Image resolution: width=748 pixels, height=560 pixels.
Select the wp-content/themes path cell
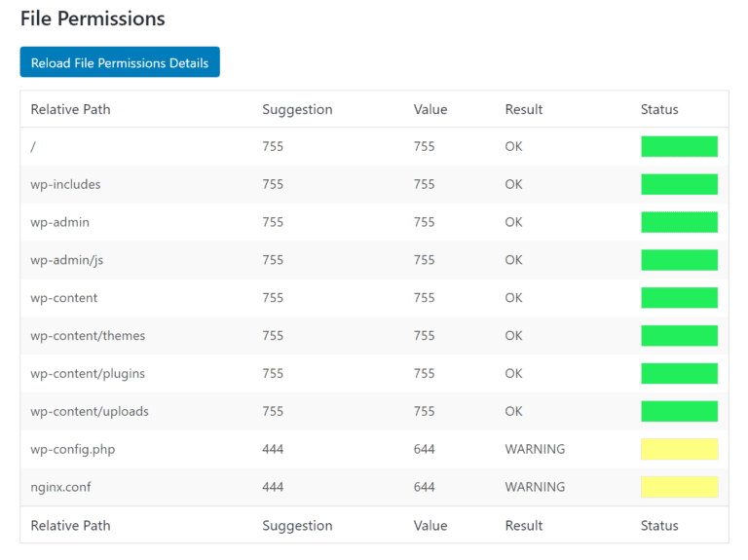(88, 335)
